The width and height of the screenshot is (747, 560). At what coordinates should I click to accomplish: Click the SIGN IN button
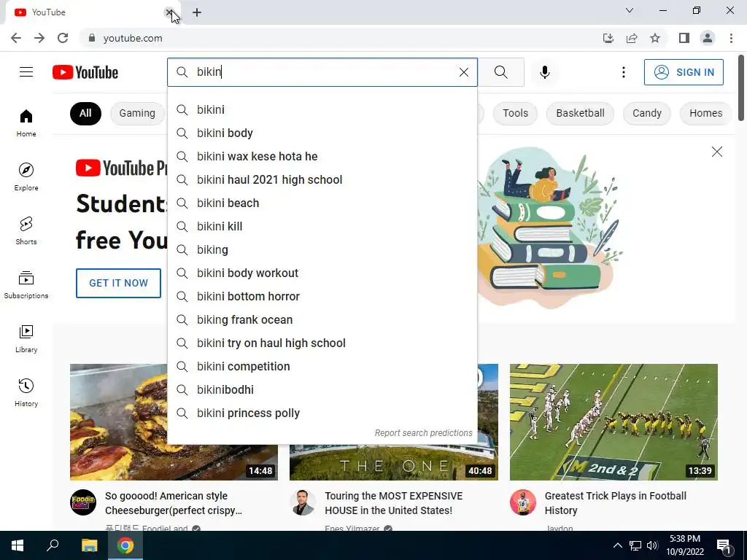tap(684, 72)
